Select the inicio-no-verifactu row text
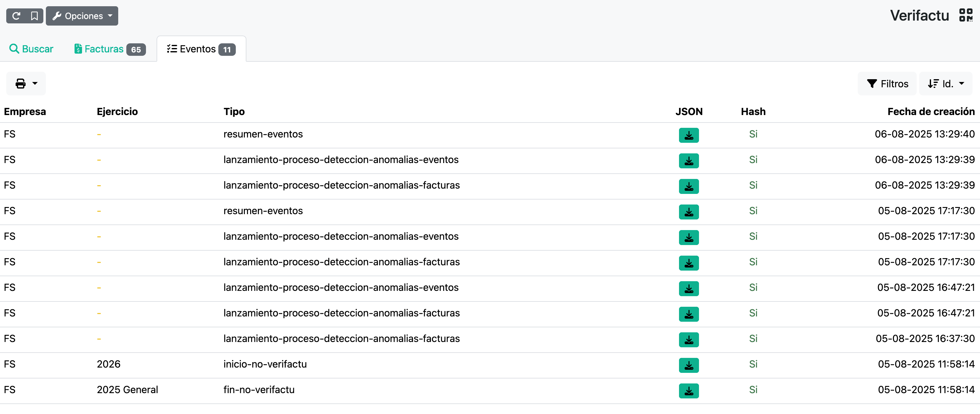Screen dimensions: 980x414 [x=265, y=364]
